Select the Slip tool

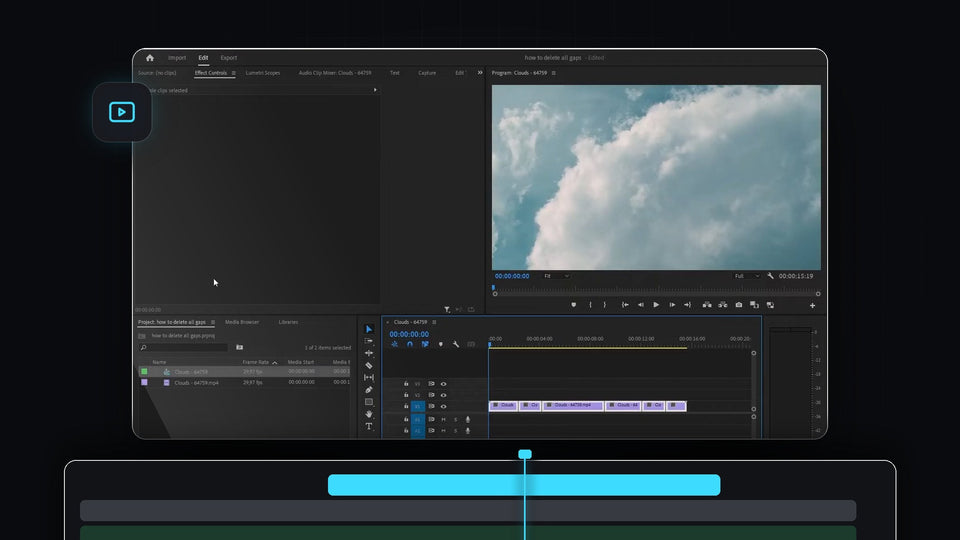(x=369, y=378)
